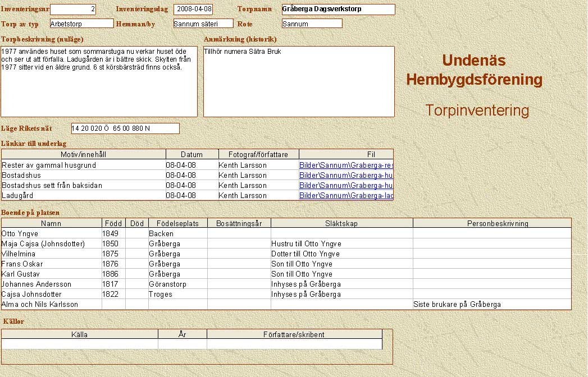Open the Ladugård image file link

(345, 196)
